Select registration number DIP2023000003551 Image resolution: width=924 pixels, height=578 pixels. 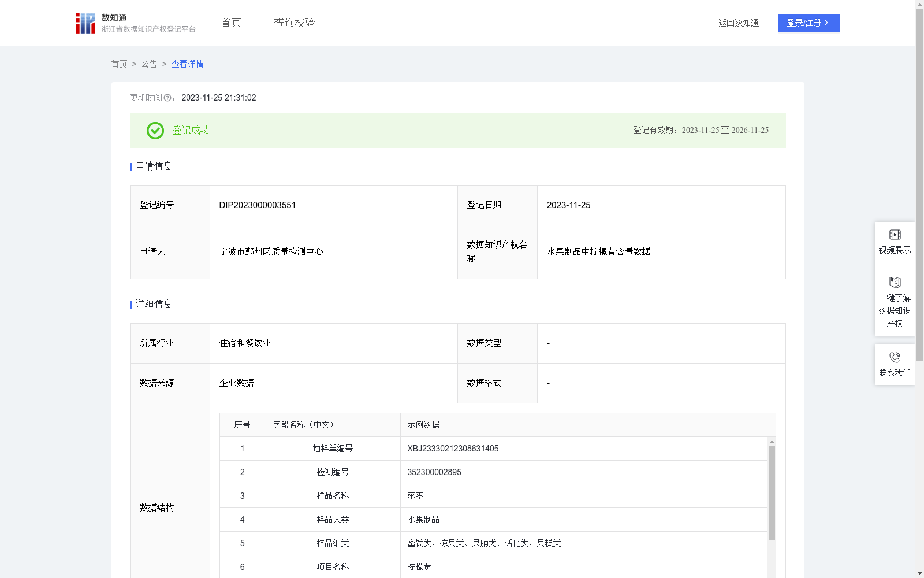coord(258,205)
